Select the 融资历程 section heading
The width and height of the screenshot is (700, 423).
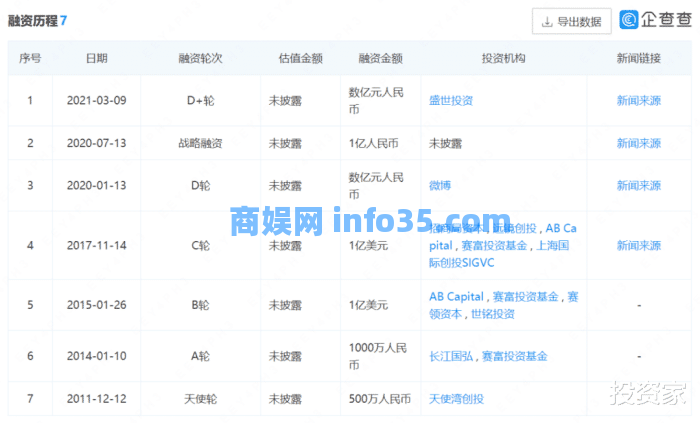33,21
